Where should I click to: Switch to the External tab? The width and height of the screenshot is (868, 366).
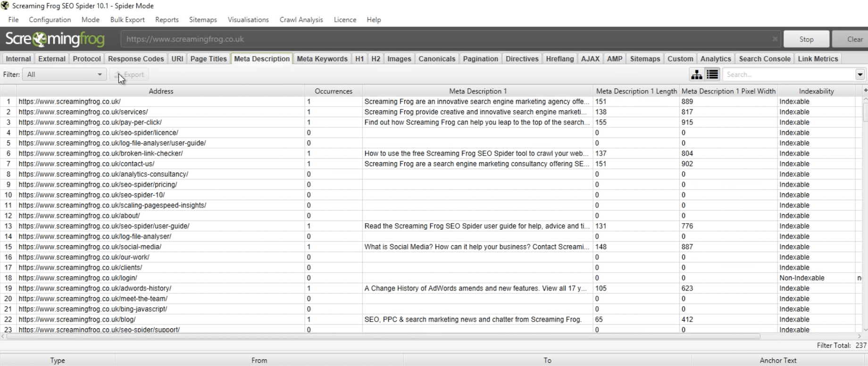(52, 58)
